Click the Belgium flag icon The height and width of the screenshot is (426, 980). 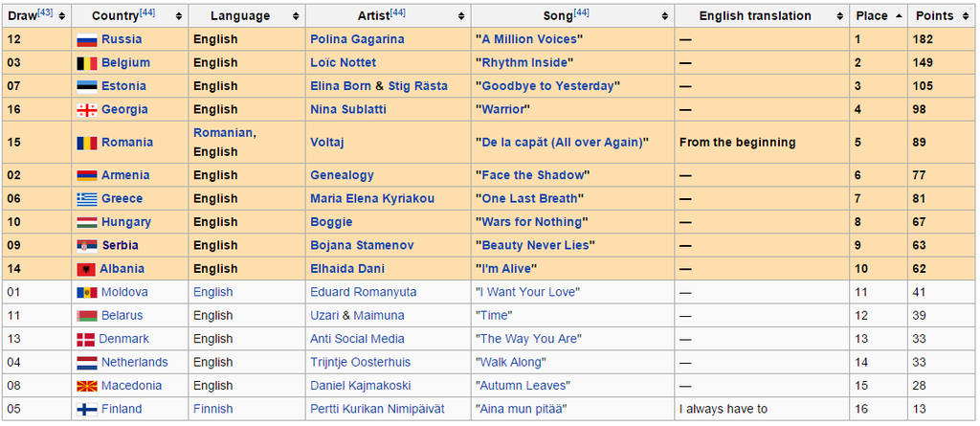86,63
